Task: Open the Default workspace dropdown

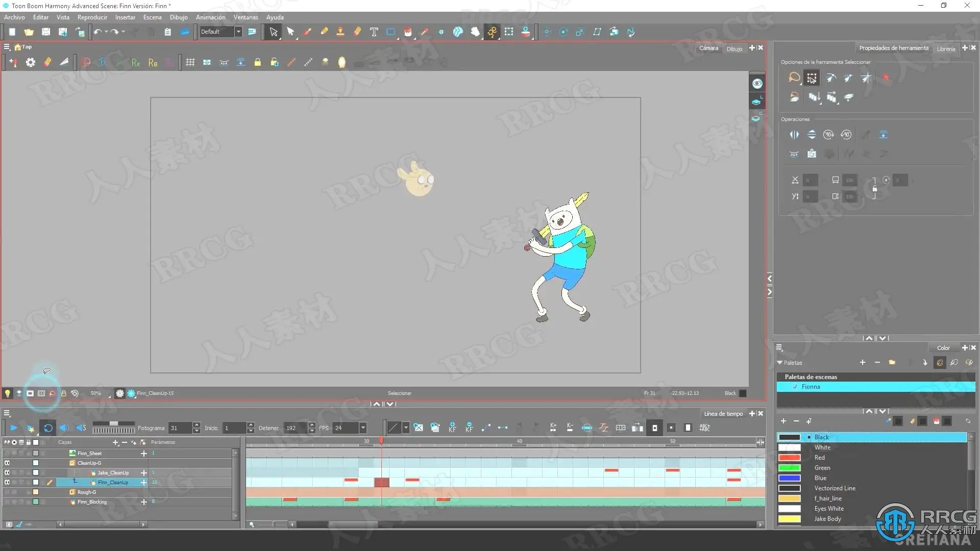Action: click(x=238, y=32)
